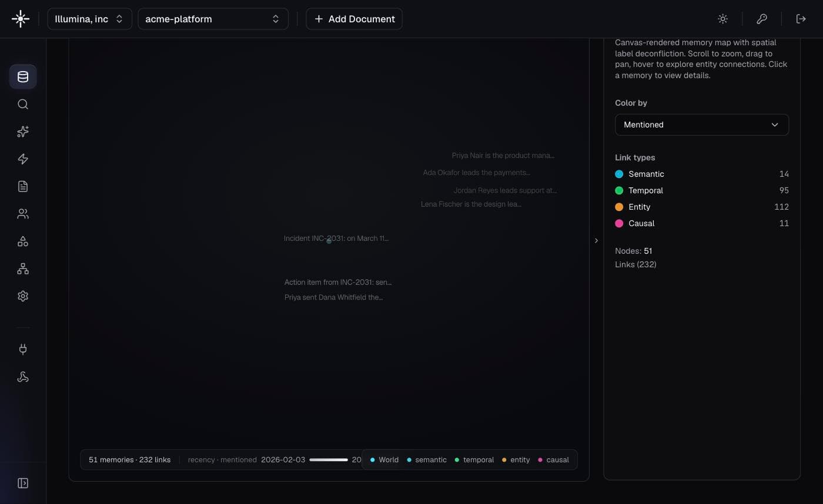
Task: Open the documents page from the sidebar
Action: coord(23,186)
